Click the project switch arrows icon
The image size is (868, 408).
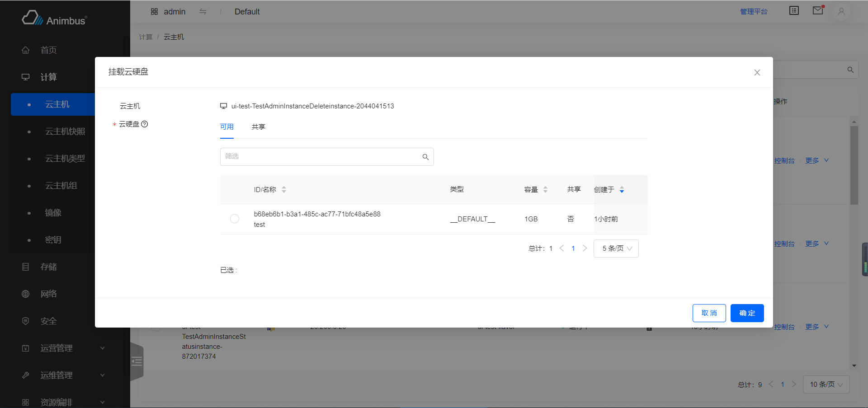click(203, 12)
